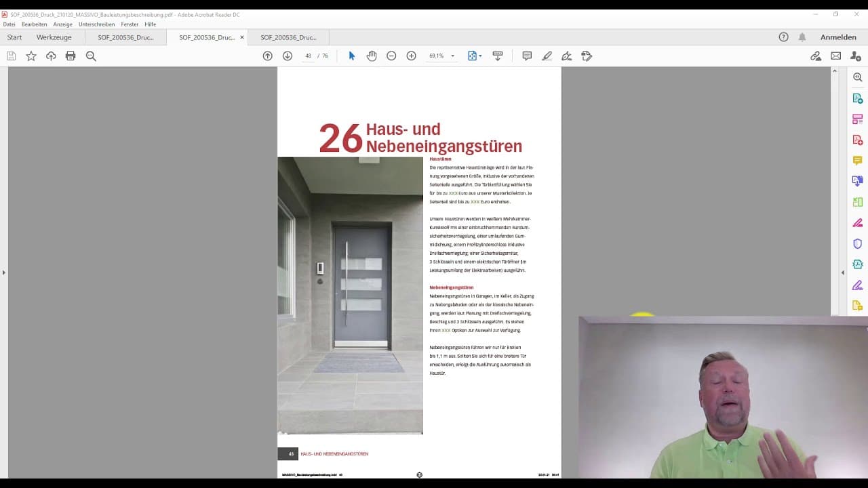Open the Anzeige menu
This screenshot has width=868, height=488.
[63, 24]
